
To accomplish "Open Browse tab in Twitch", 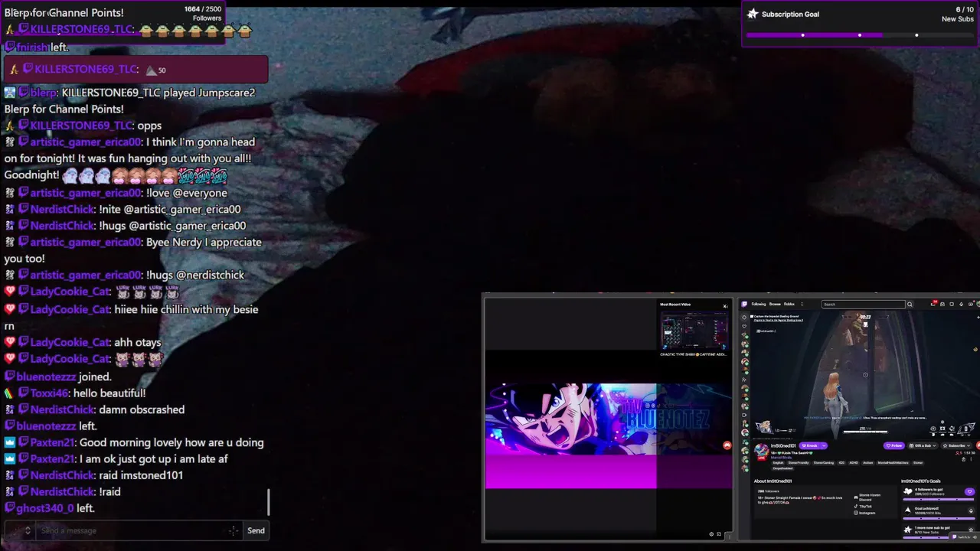I will click(775, 304).
